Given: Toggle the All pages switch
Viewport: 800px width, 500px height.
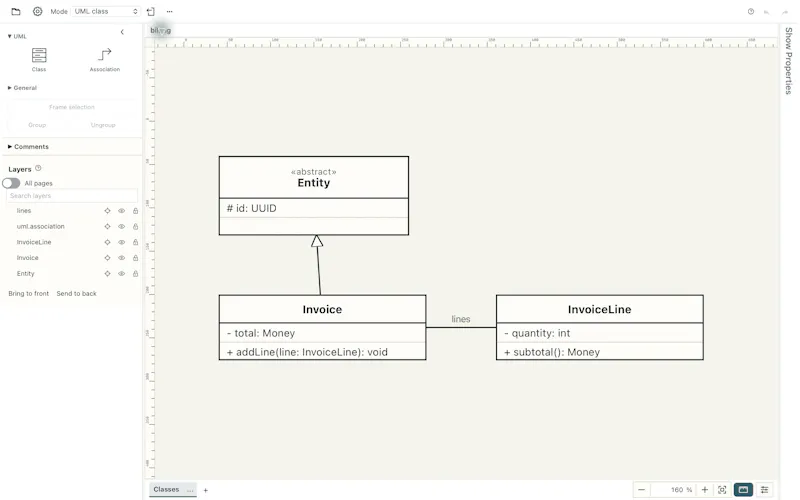Looking at the screenshot, I should tap(11, 183).
